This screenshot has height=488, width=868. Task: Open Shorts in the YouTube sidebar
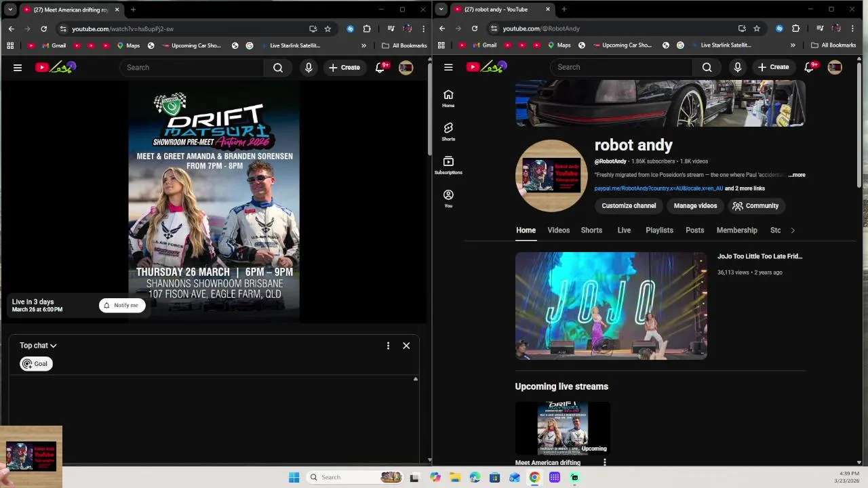coord(448,131)
